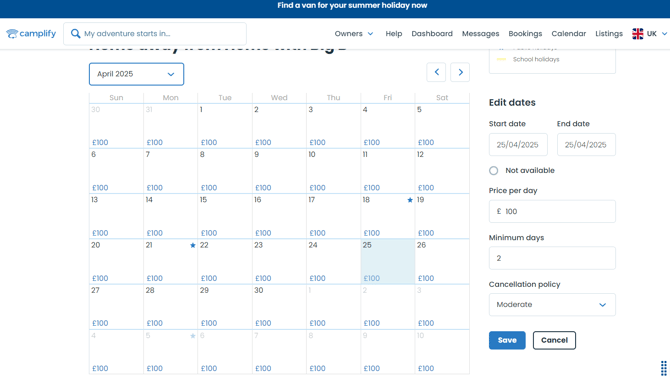Click the Price per day field

pos(552,211)
